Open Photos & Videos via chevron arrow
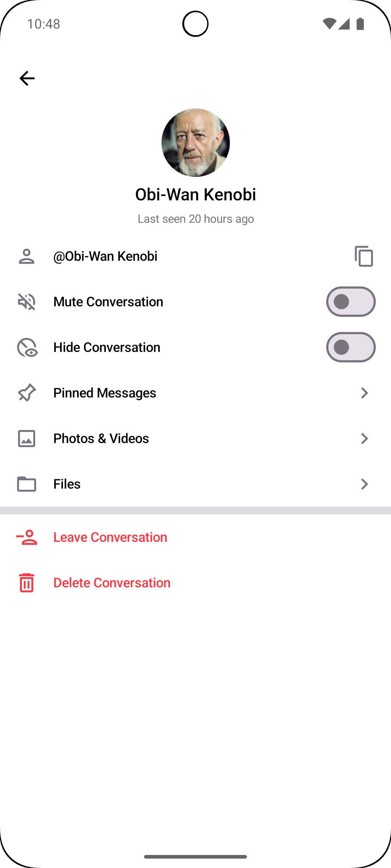This screenshot has height=868, width=391. (x=364, y=438)
